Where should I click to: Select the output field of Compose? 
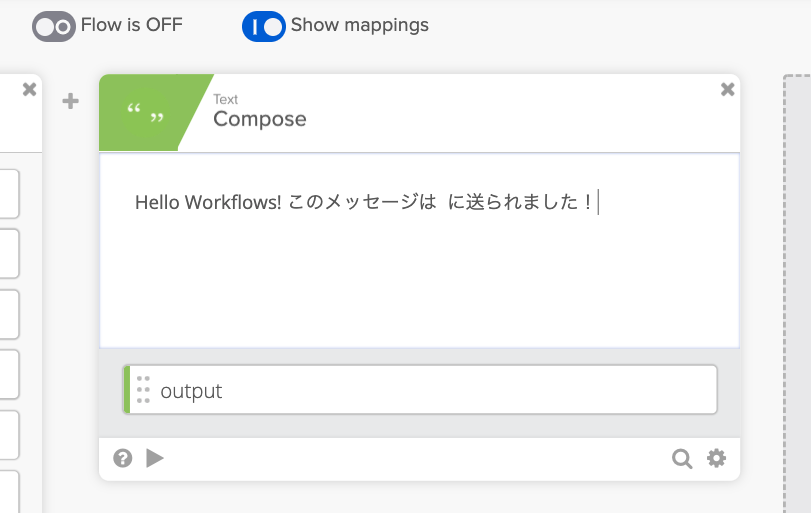click(430, 390)
